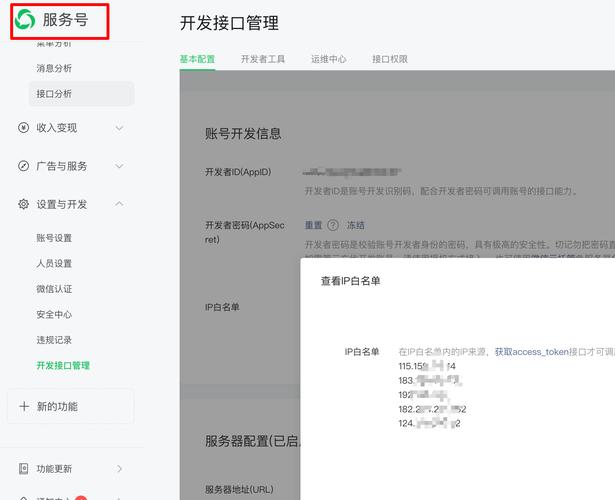615x500 pixels.
Task: Click the 收入变现 coin icon
Action: [x=24, y=128]
